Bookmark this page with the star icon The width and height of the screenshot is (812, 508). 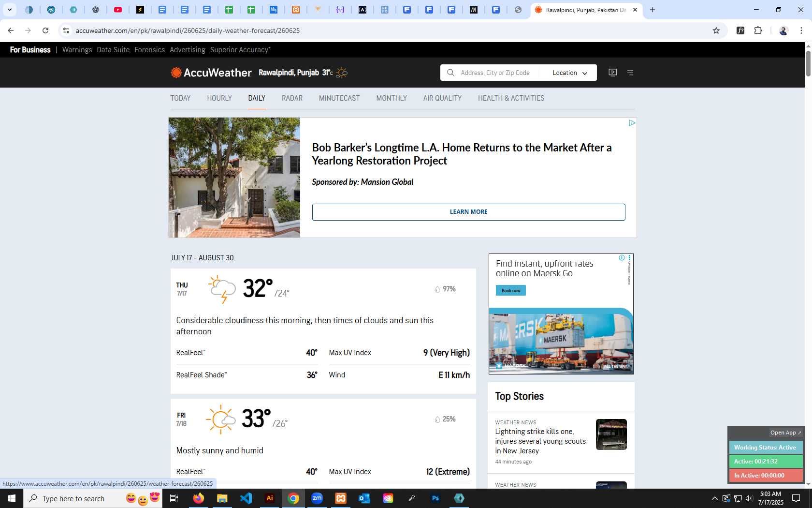coord(716,30)
